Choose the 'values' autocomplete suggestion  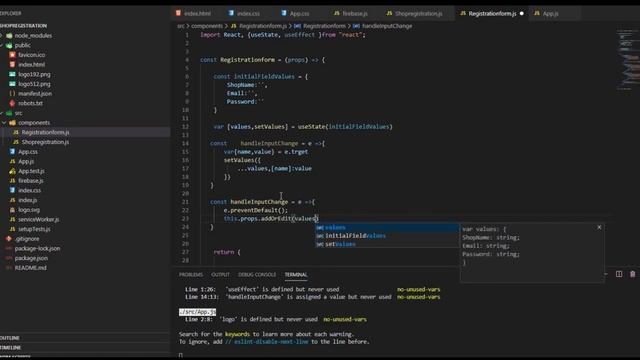tap(387, 228)
